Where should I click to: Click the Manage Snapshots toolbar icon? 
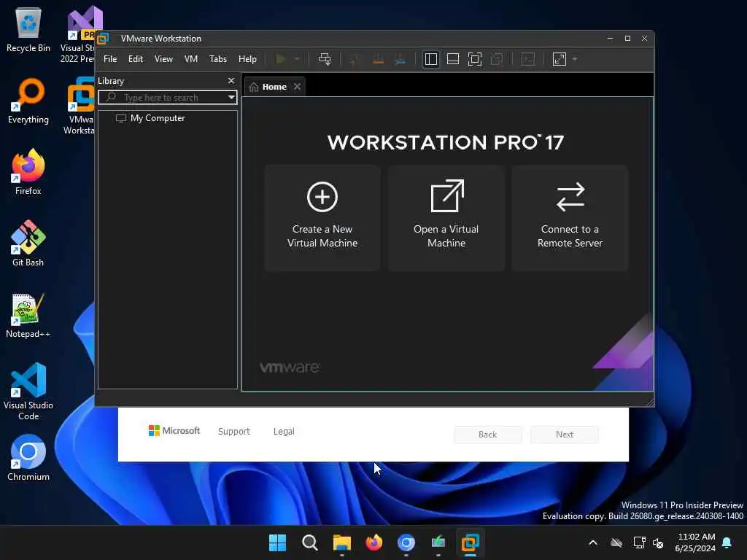400,60
